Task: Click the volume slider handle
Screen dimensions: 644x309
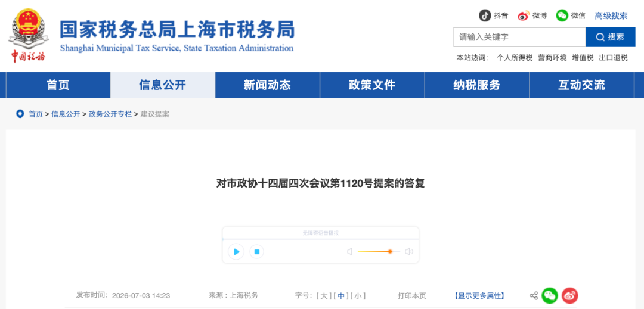Action: click(390, 252)
